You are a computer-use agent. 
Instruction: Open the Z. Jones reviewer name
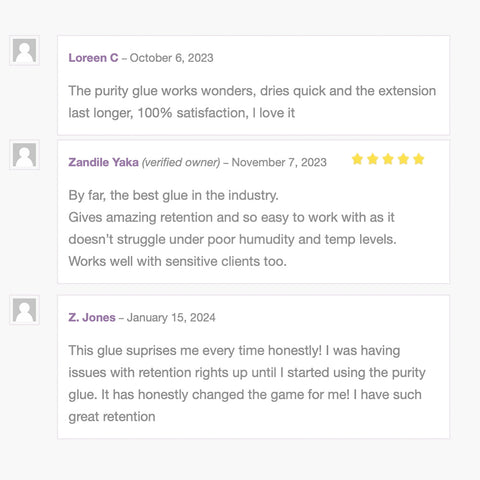pyautogui.click(x=92, y=317)
